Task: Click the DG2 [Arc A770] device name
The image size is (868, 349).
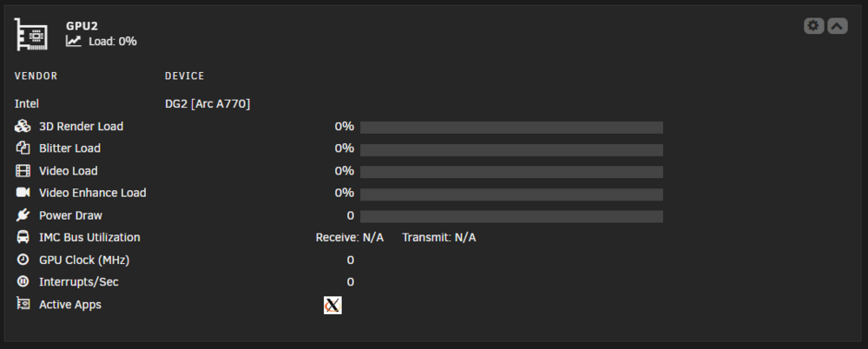Action: [207, 104]
